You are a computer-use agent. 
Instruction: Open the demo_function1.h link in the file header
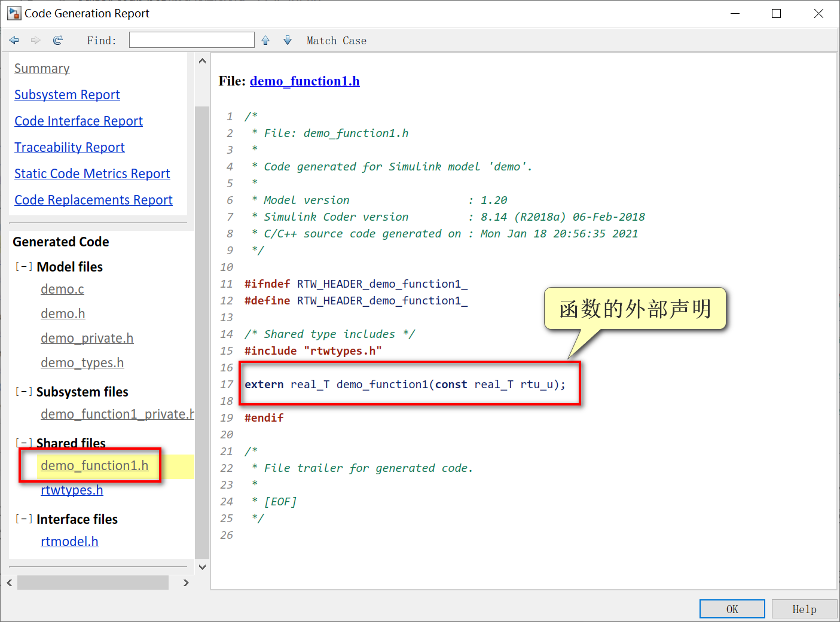(x=305, y=81)
